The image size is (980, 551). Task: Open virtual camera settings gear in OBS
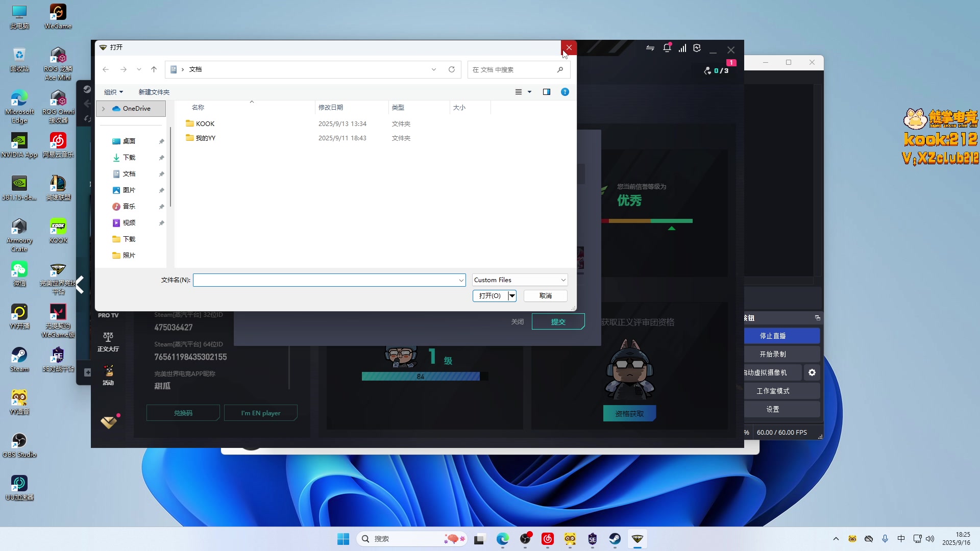[x=812, y=372]
